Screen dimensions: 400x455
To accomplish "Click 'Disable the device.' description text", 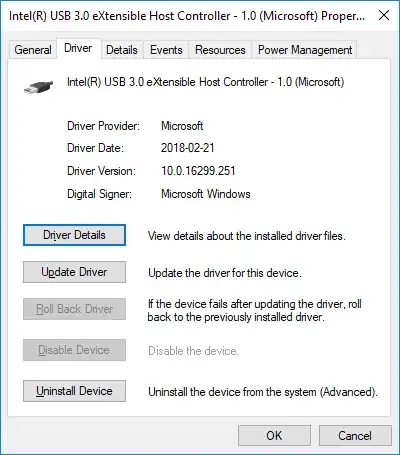I will [193, 351].
